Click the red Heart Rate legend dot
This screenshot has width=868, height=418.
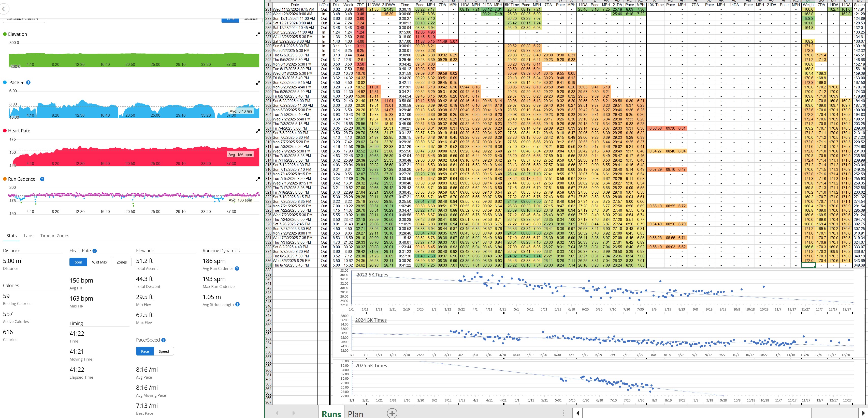click(5, 131)
